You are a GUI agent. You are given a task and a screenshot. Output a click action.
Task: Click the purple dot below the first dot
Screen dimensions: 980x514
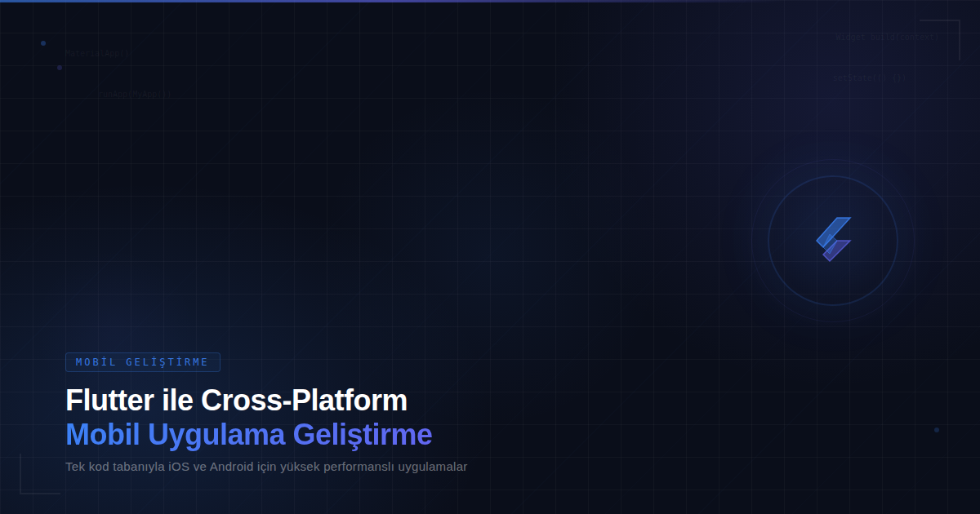pos(59,68)
